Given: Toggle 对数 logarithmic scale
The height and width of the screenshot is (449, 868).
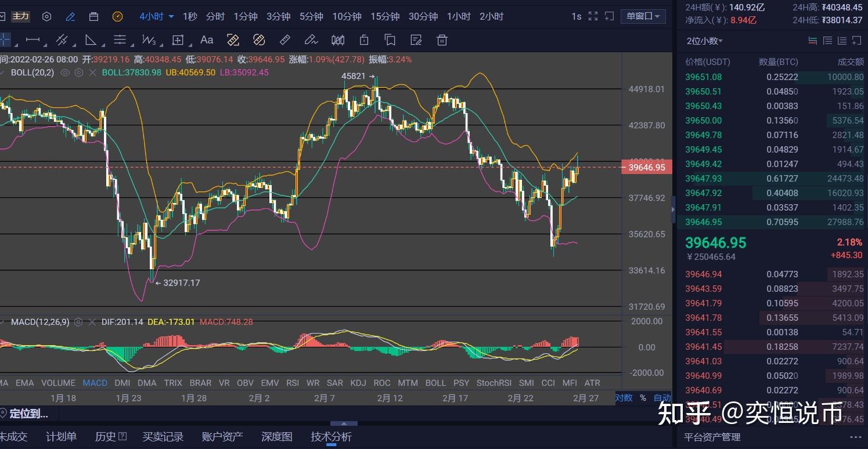Looking at the screenshot, I should click(x=624, y=398).
